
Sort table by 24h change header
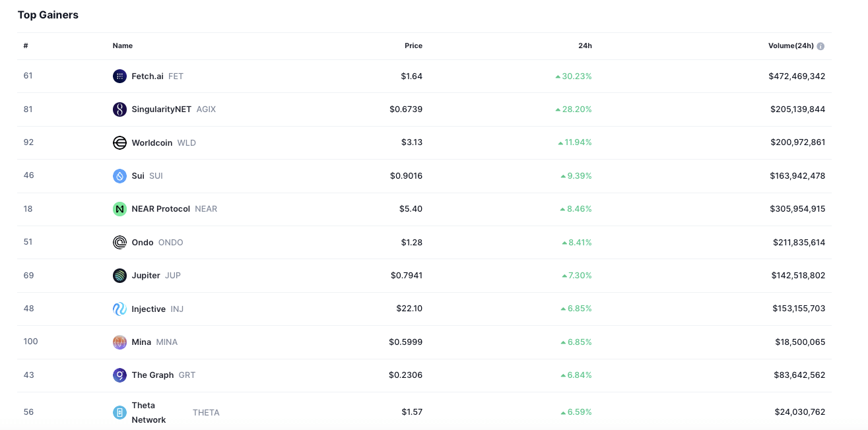(x=585, y=46)
